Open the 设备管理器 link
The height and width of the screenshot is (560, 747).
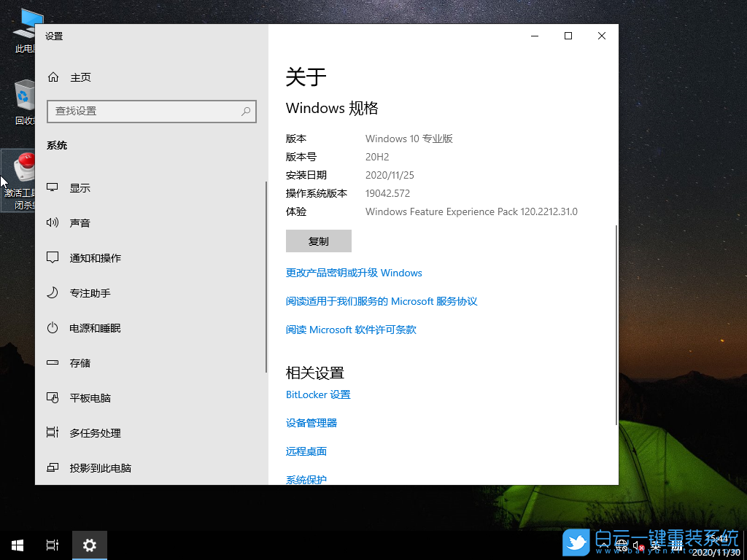[x=311, y=422]
